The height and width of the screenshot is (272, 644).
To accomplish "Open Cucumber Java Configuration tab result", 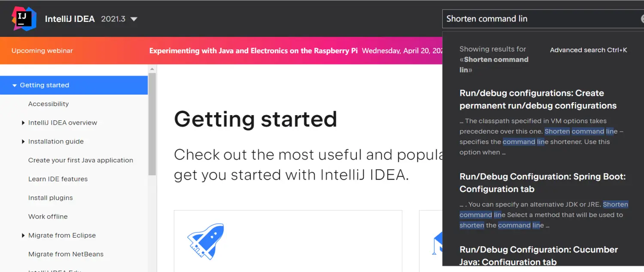I will pos(538,255).
